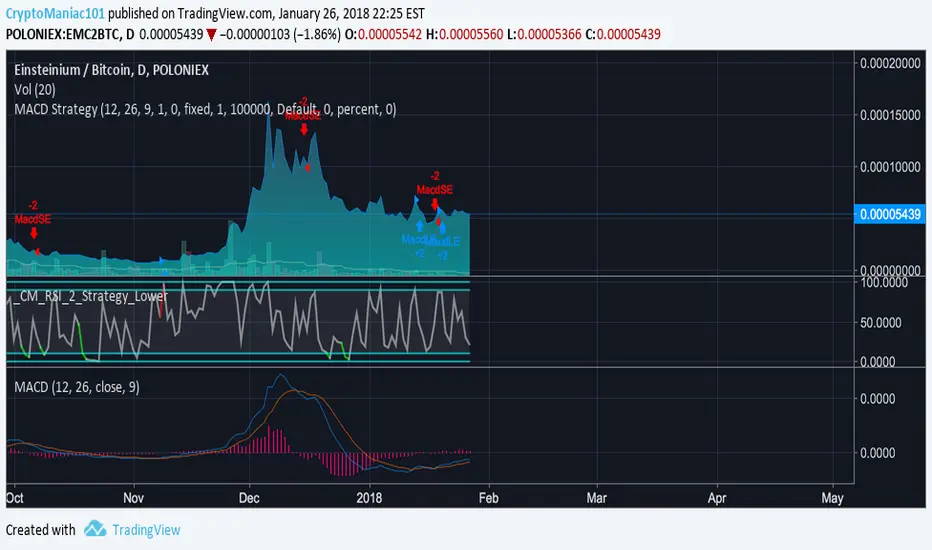Click the MACD Strategy indicator label
This screenshot has width=932, height=550.
[205, 109]
